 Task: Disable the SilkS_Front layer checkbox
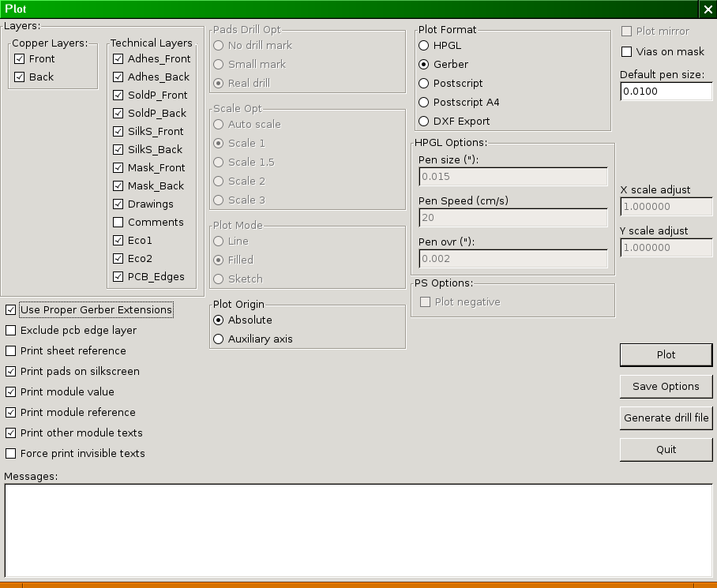(118, 132)
